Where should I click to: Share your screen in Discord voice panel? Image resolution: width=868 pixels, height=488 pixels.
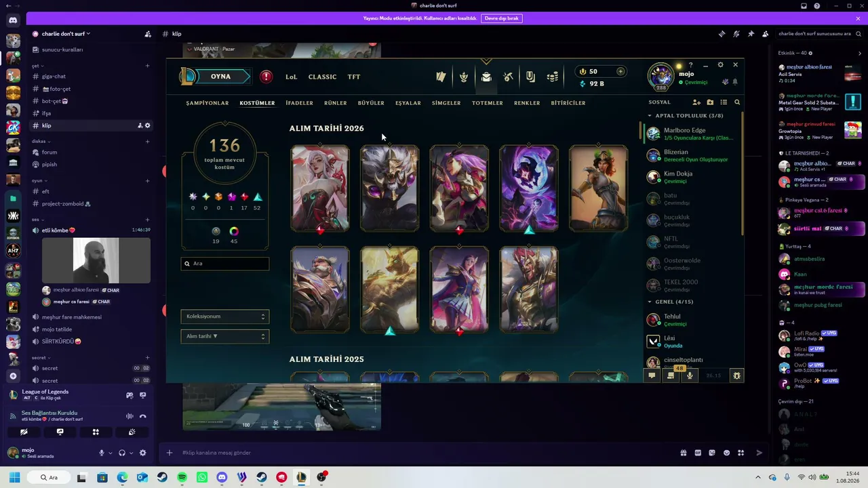[60, 432]
